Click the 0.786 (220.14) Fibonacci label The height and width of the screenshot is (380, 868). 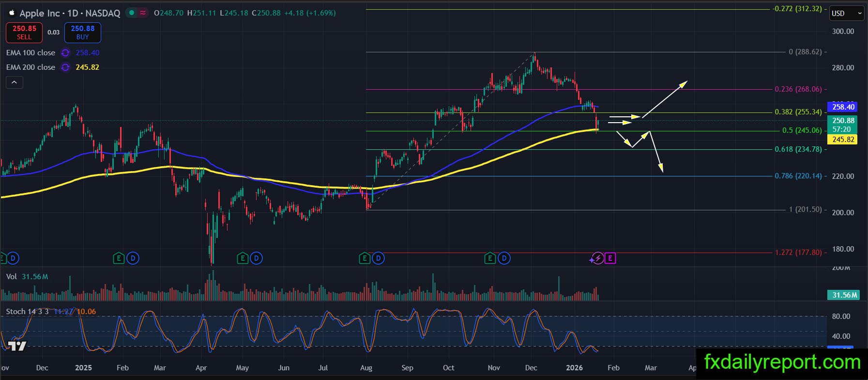[799, 176]
